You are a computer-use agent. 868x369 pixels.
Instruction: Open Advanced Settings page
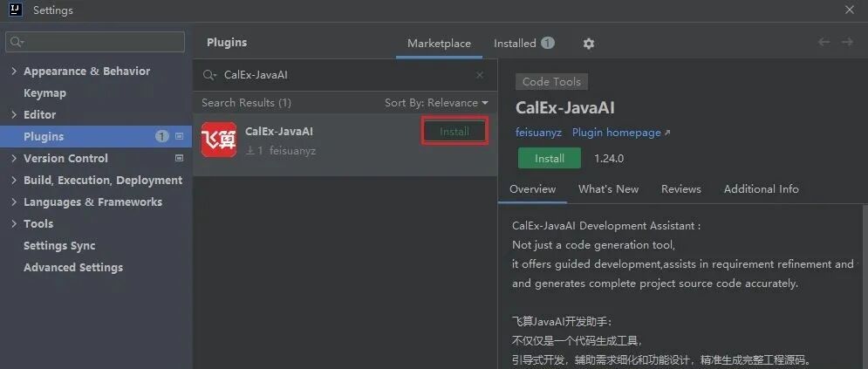point(73,267)
